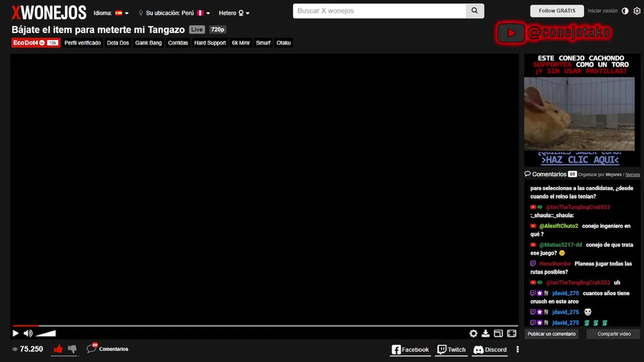Screen dimensions: 644x362
Task: Click the YouTube icon beside @Matias5217-dd
Action: (x=533, y=245)
